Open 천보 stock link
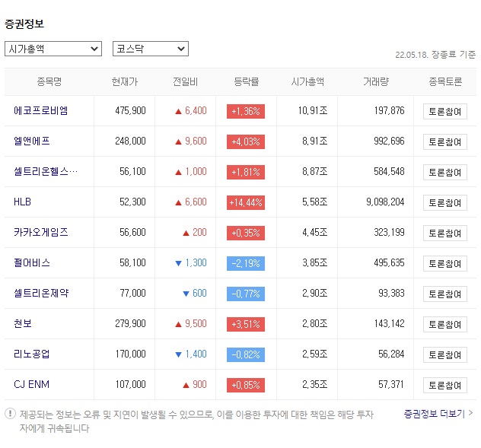 [23, 323]
